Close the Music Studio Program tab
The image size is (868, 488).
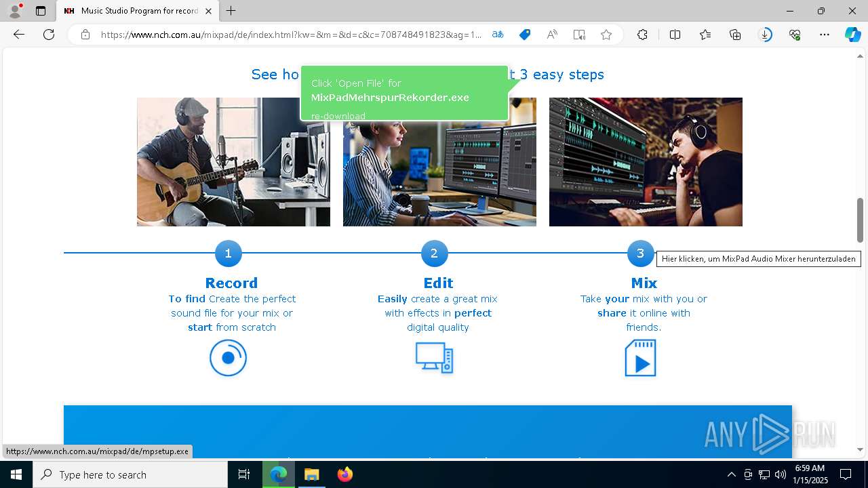click(x=208, y=11)
